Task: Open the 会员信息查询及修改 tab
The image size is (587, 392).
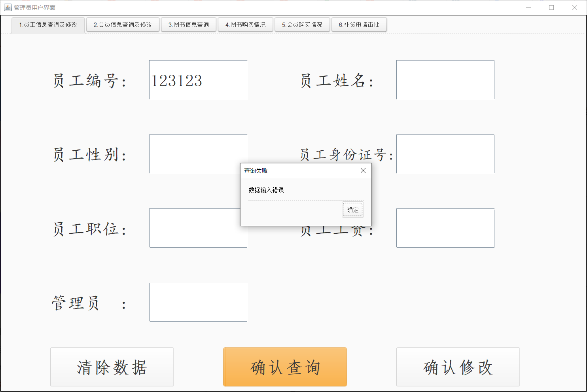Action: (x=123, y=25)
